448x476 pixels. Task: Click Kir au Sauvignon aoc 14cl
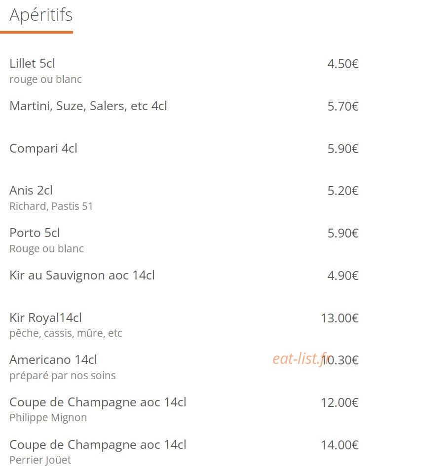82,276
